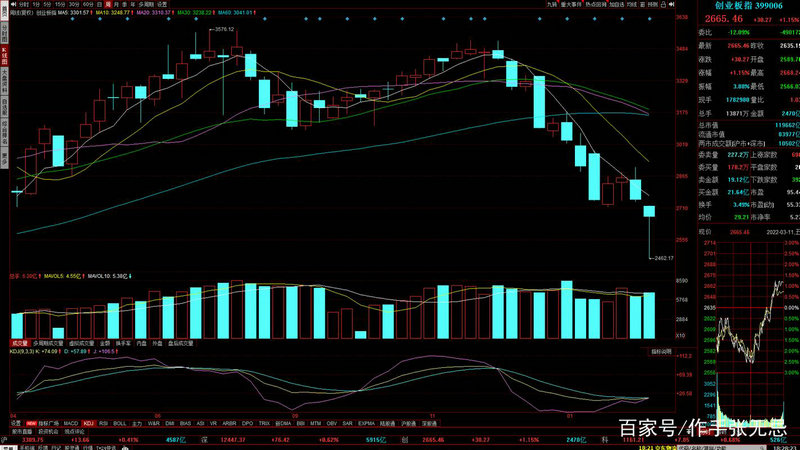The image size is (800, 450).
Task: Select the 60分 timeframe tab
Action: coord(87,5)
